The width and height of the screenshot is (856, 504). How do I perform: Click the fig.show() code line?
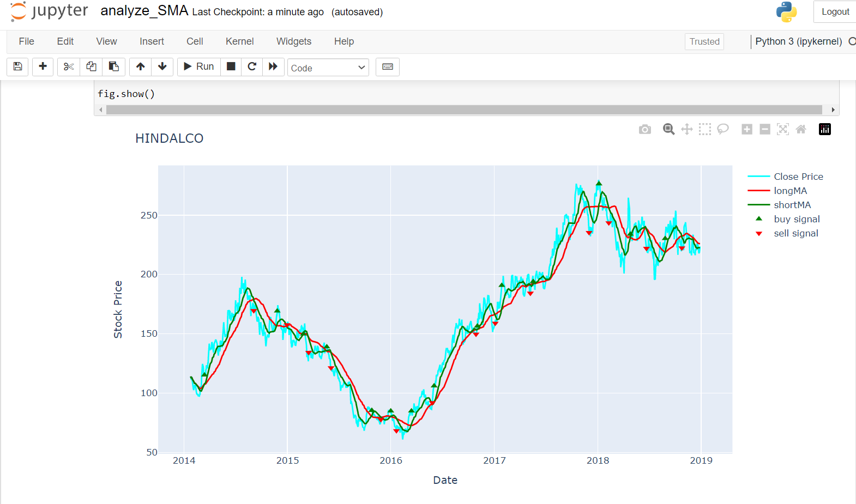tap(126, 94)
